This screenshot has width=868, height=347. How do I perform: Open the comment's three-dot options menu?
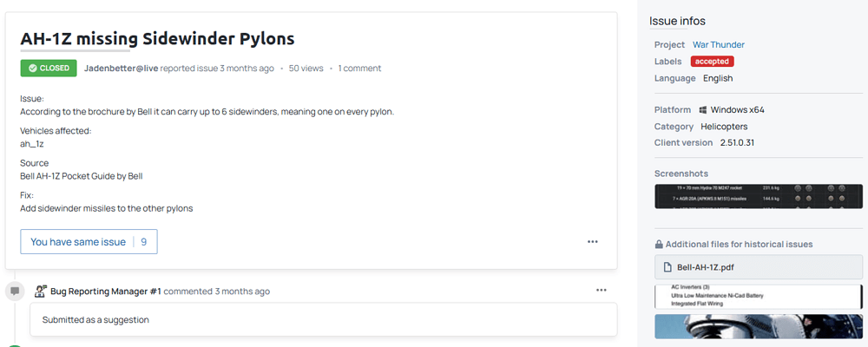(x=602, y=291)
